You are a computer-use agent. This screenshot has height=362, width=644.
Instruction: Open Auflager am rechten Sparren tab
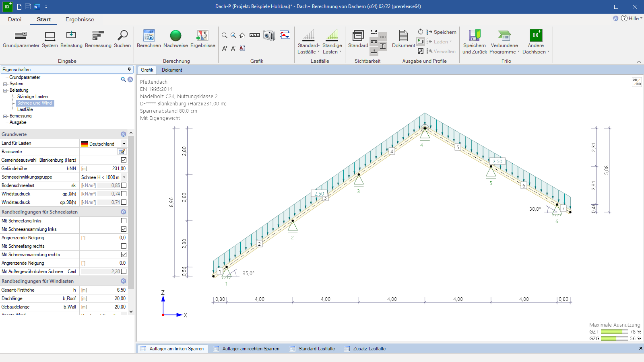(246, 349)
